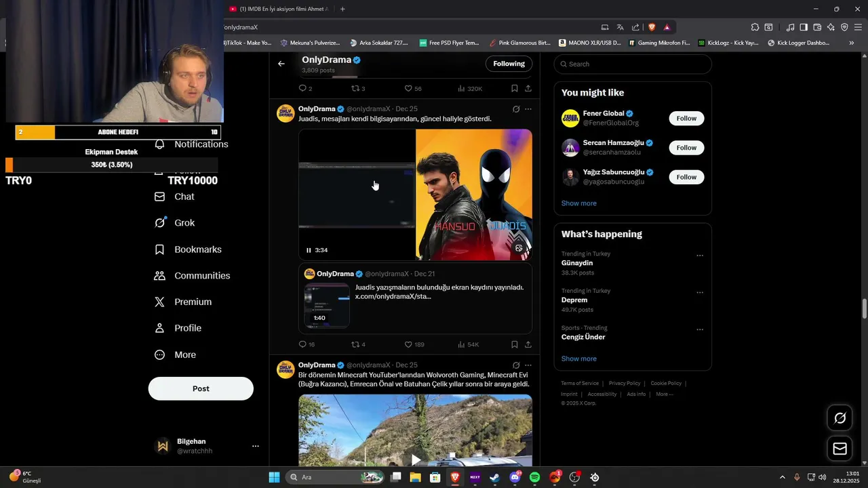
Task: Go back with the arrow beside OnlyDrama header
Action: [281, 64]
